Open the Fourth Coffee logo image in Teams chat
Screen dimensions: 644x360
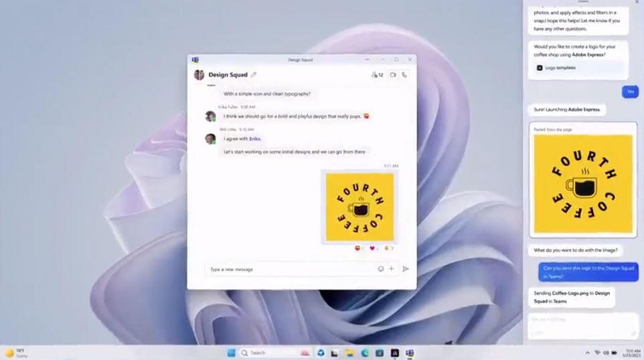click(x=359, y=207)
